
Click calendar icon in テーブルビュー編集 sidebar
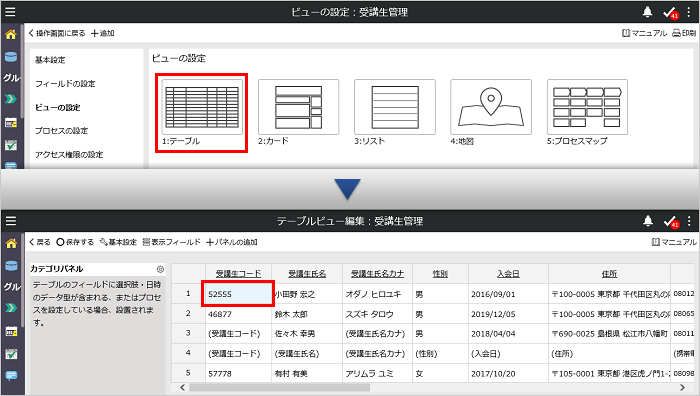click(x=11, y=331)
